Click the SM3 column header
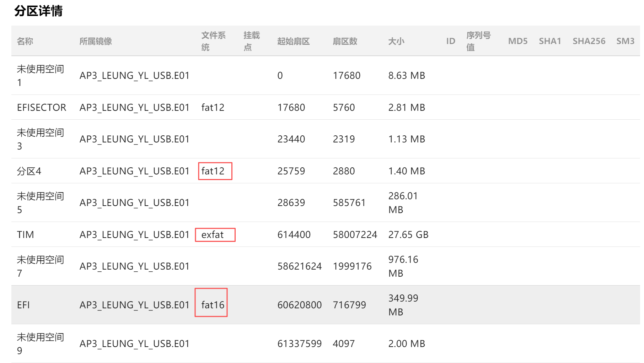The image size is (644, 363). [625, 41]
